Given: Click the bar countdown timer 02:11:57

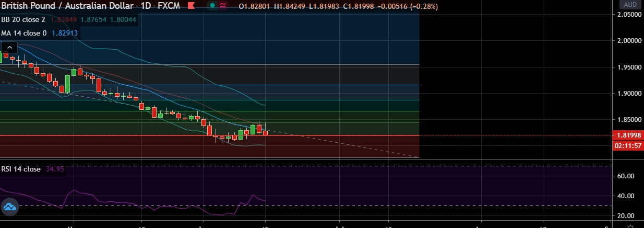Looking at the screenshot, I should coord(630,145).
